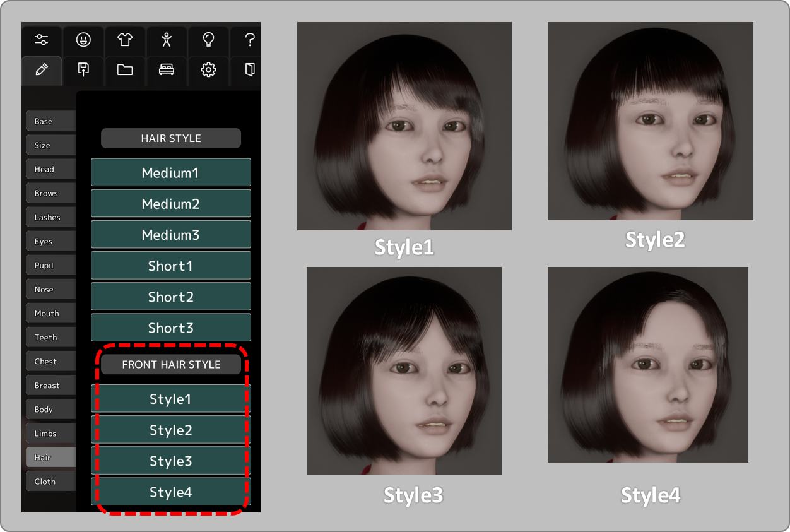The width and height of the screenshot is (790, 532).
Task: Click the Style4 preview portrait
Action: tap(647, 365)
